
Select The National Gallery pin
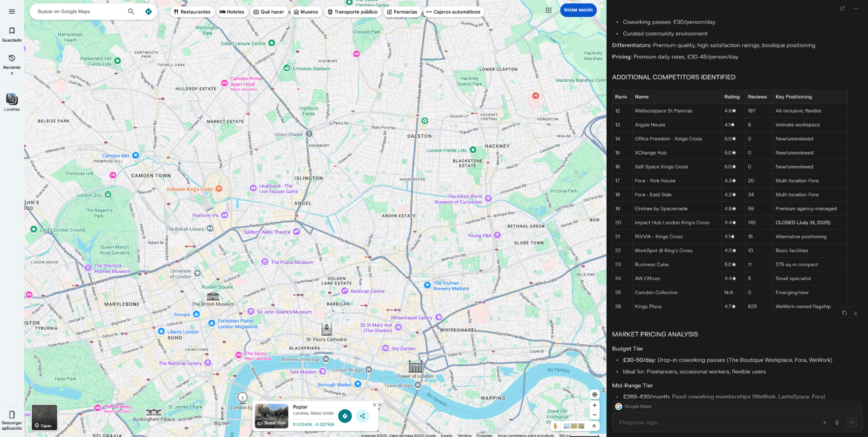pyautogui.click(x=208, y=363)
